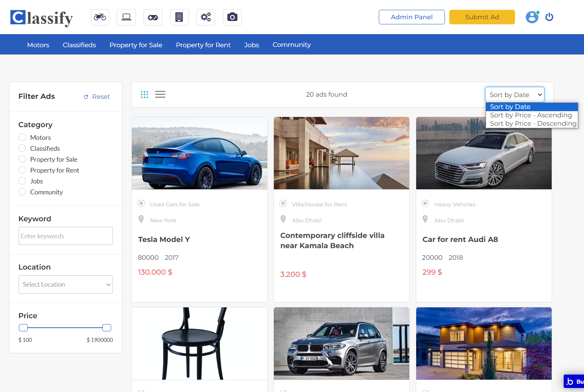The width and height of the screenshot is (584, 392).
Task: Choose Sort by Price - Ascending option
Action: point(531,115)
